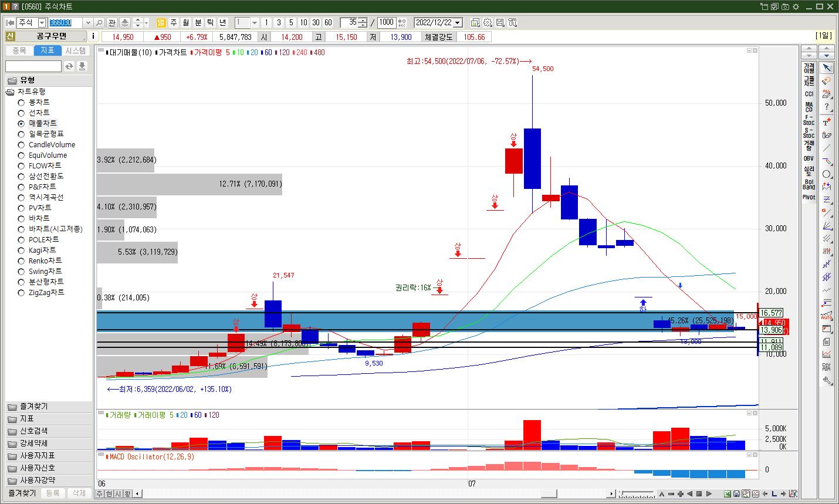Click the OBV indicator shortcut
This screenshot has height=504, width=839.
click(x=809, y=158)
